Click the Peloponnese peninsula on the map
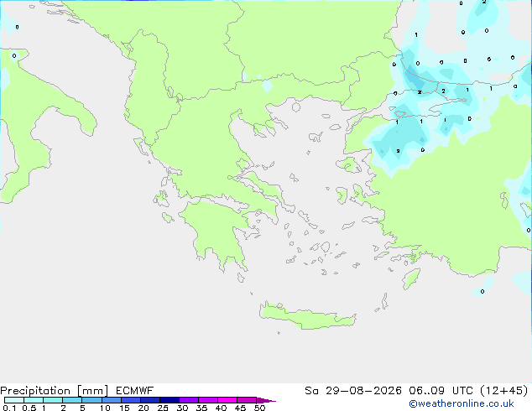 click(x=217, y=231)
